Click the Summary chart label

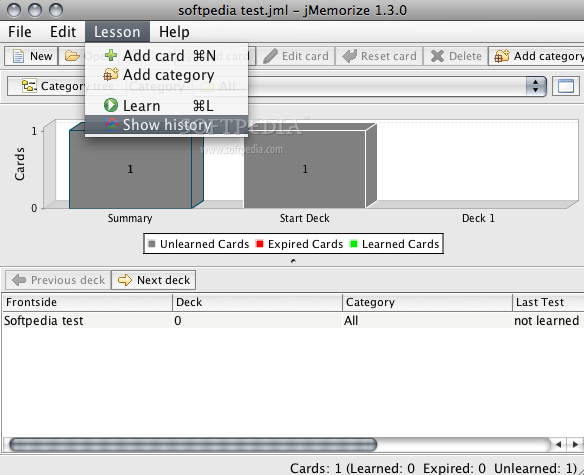pos(130,218)
